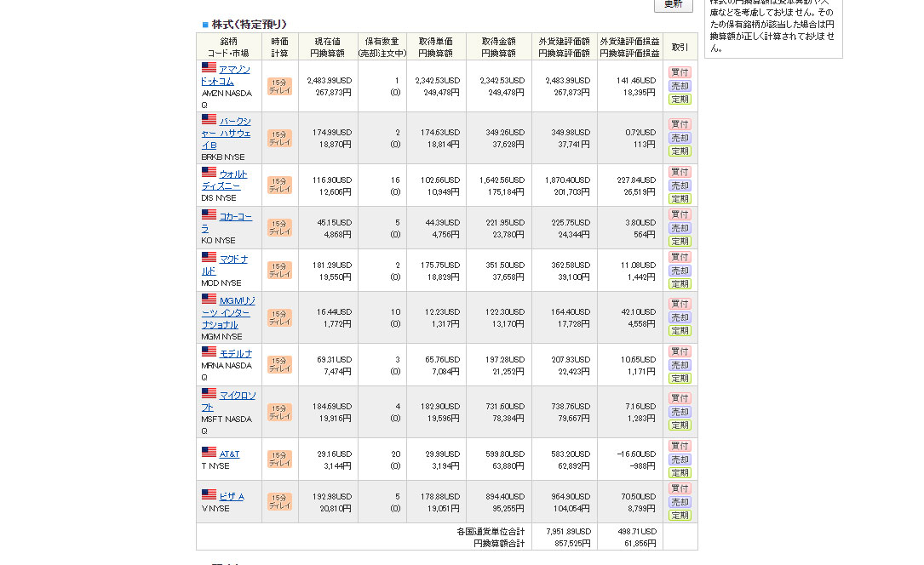924x565 pixels.
Task: Click the total value 7,951.89USD
Action: point(568,532)
